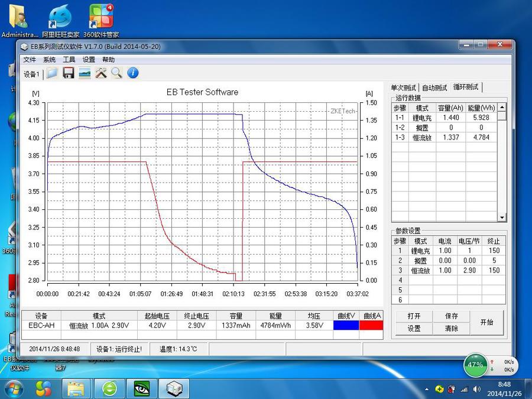532x399 pixels.
Task: Click status bar text 设备1: 运行终止!
Action: tap(119, 349)
